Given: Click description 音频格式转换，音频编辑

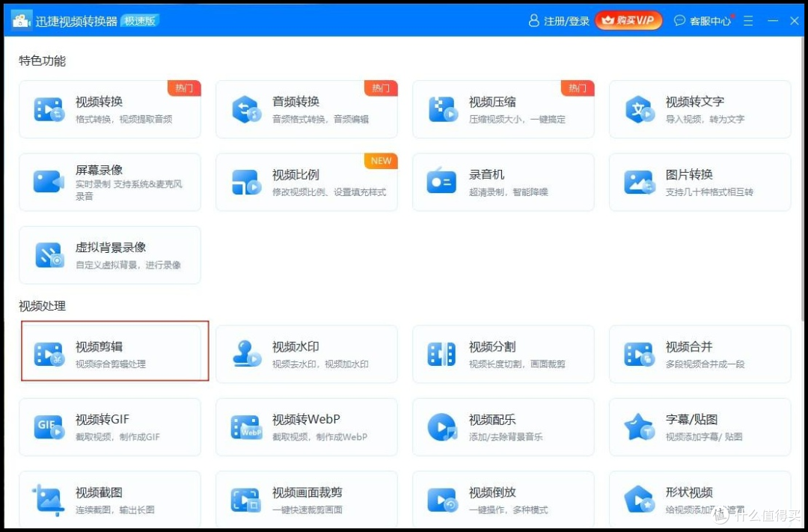Looking at the screenshot, I should [320, 119].
